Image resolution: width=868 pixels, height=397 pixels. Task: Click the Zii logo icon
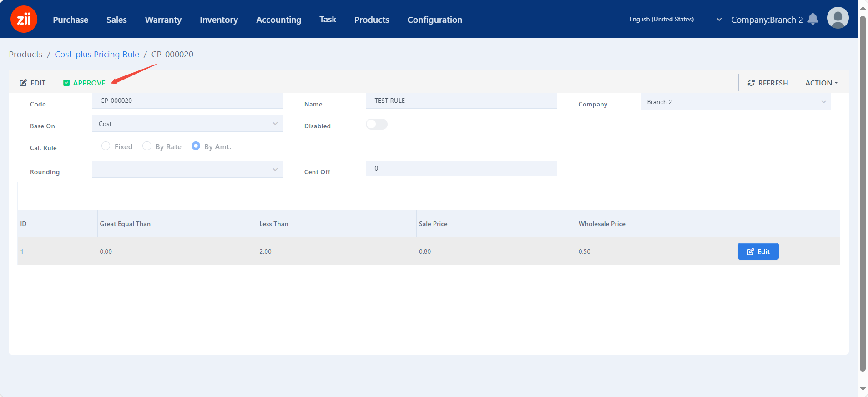tap(24, 19)
